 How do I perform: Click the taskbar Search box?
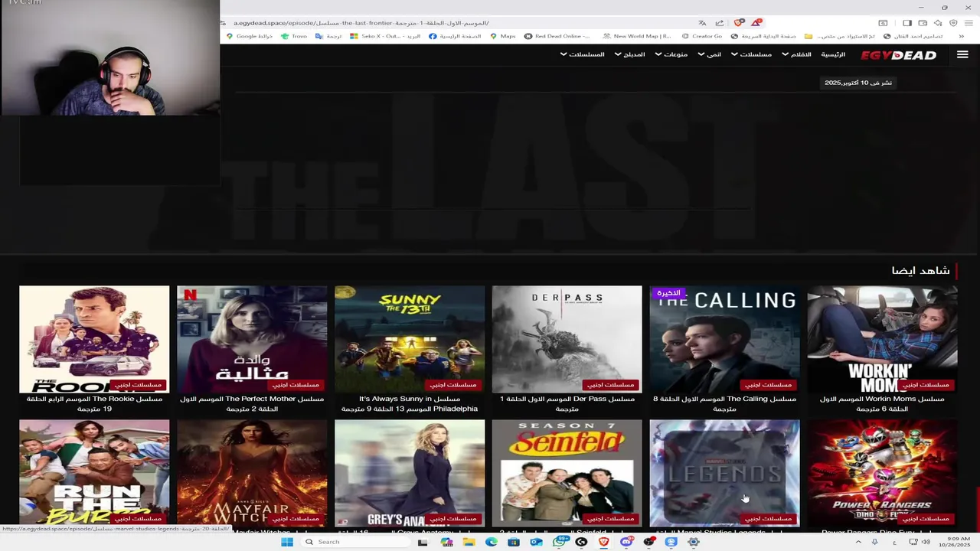coord(354,542)
